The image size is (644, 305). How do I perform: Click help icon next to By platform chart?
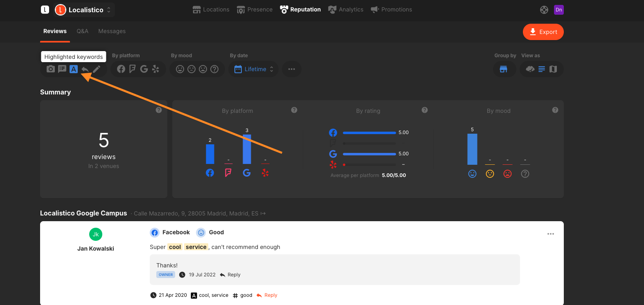(x=294, y=110)
